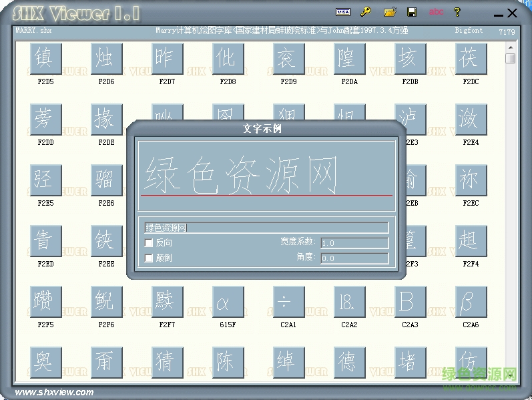Open a font file with folder icon

coord(390,12)
